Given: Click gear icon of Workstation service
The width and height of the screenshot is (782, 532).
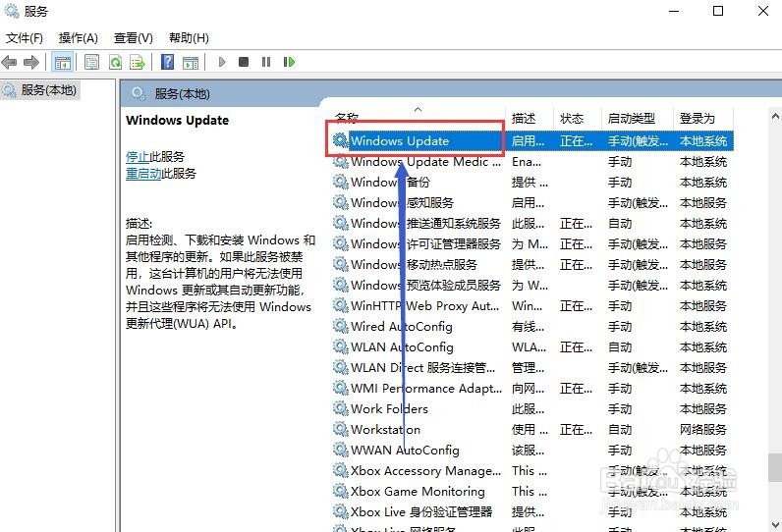Looking at the screenshot, I should point(341,429).
